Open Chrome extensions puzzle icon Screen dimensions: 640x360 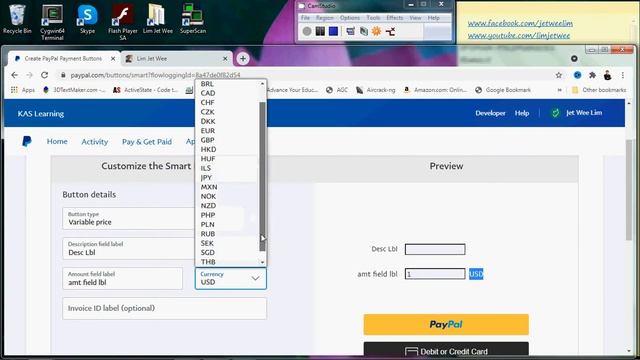592,75
